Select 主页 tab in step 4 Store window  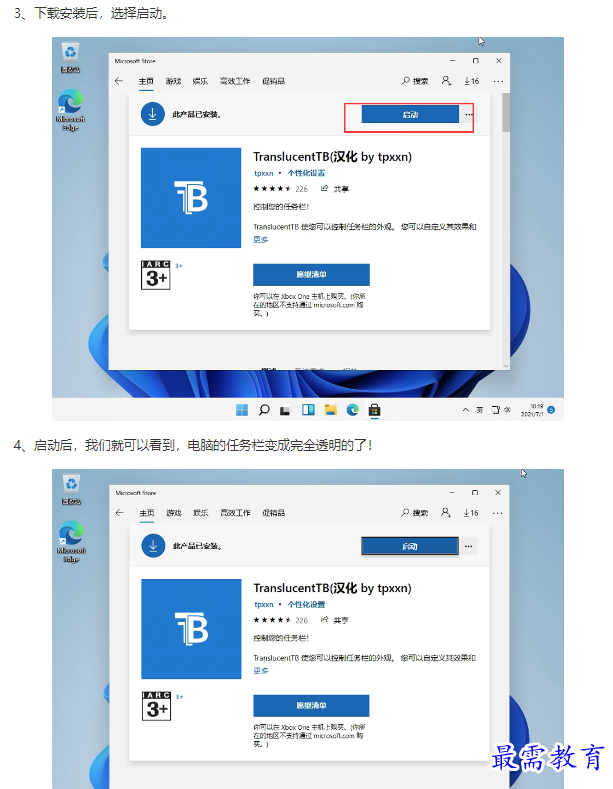pyautogui.click(x=147, y=513)
